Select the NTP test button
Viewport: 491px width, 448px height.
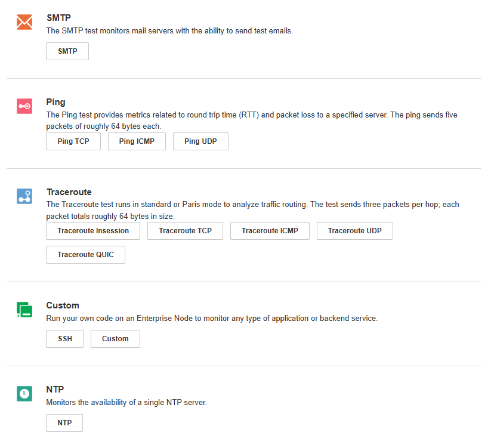point(64,423)
